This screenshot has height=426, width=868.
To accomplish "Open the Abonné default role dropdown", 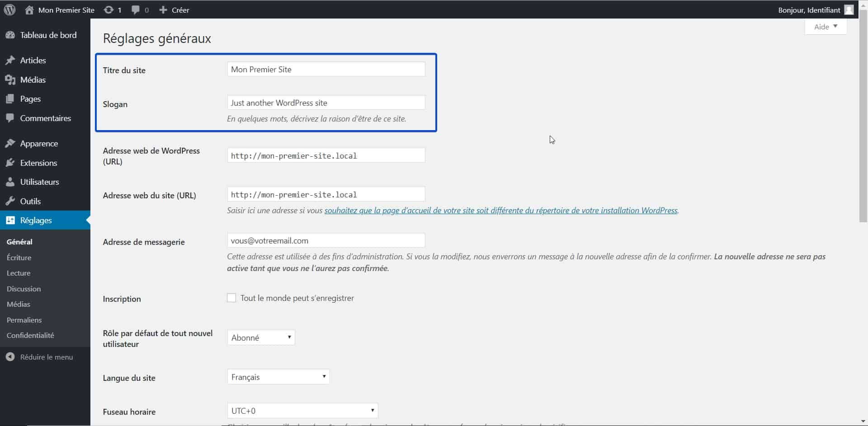I will tap(261, 337).
